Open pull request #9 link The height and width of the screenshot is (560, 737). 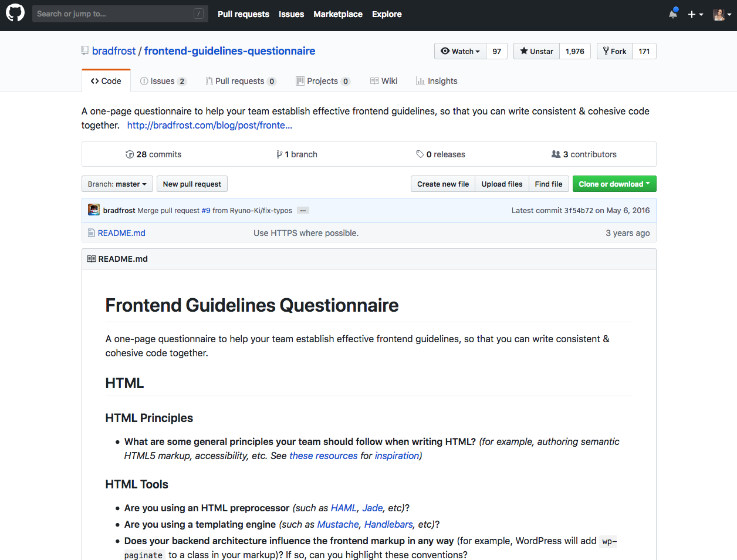click(x=206, y=210)
